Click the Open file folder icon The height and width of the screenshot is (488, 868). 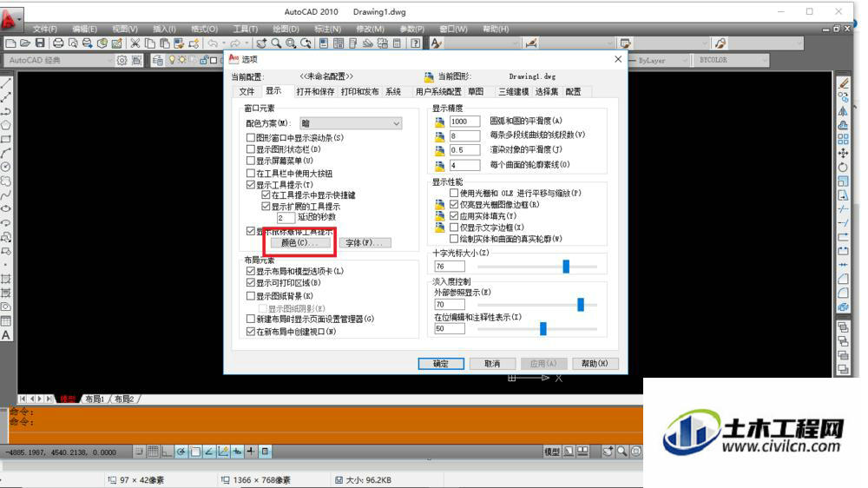[25, 43]
